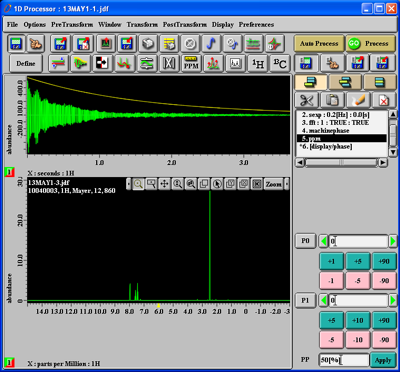The height and width of the screenshot is (372, 400).
Task: Click the process list scroll right arrow
Action: click(383, 163)
